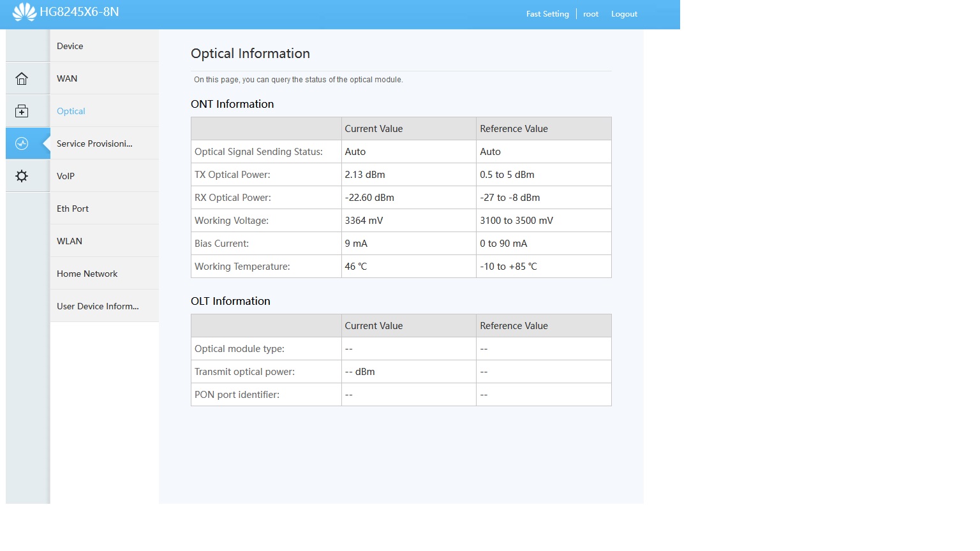This screenshot has width=980, height=551.
Task: Click the Logout link
Action: click(x=624, y=14)
